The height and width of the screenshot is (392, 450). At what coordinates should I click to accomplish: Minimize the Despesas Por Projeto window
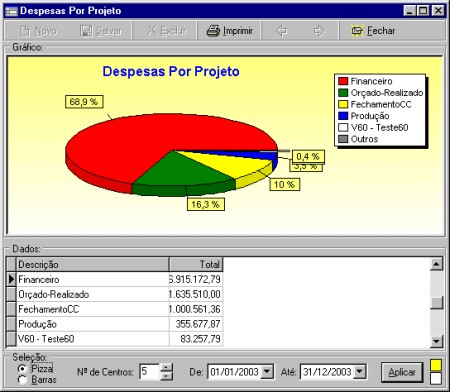tap(410, 11)
